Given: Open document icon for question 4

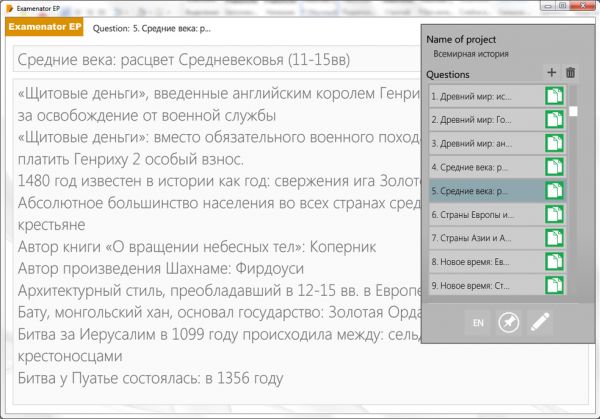Looking at the screenshot, I should point(554,167).
